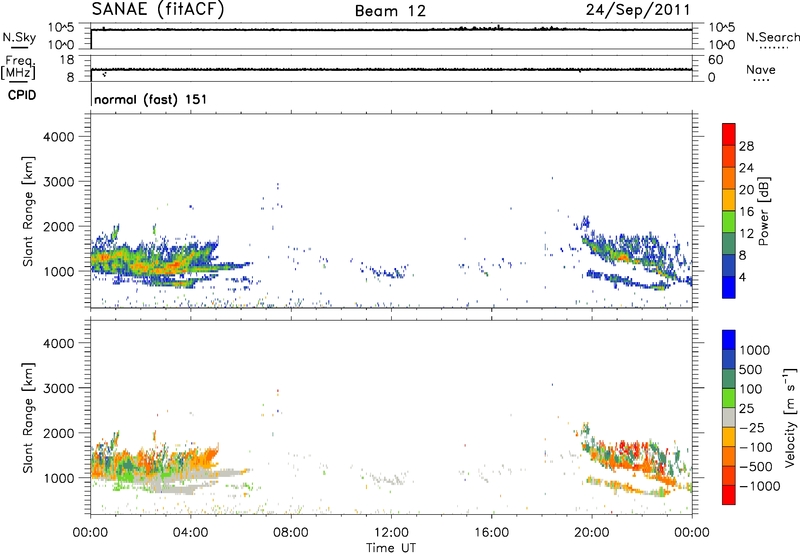The image size is (800, 554).
Task: Click the 500 value on Velocity colorbar
Action: pos(751,369)
